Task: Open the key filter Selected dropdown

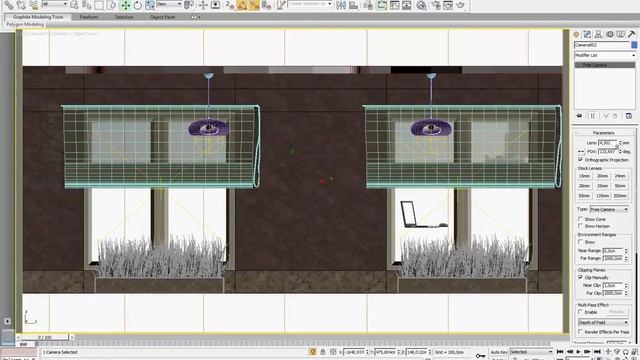Action: click(531, 352)
